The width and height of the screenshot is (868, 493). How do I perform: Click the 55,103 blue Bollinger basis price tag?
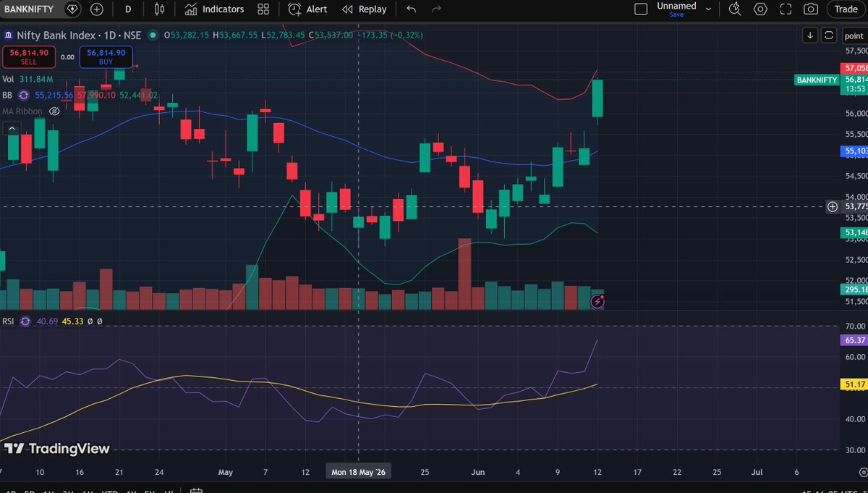click(855, 151)
